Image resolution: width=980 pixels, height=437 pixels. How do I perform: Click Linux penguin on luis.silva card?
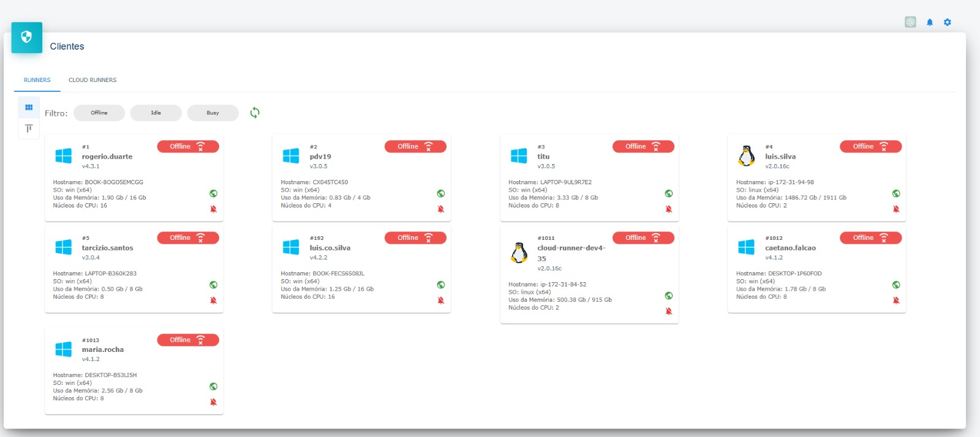746,156
